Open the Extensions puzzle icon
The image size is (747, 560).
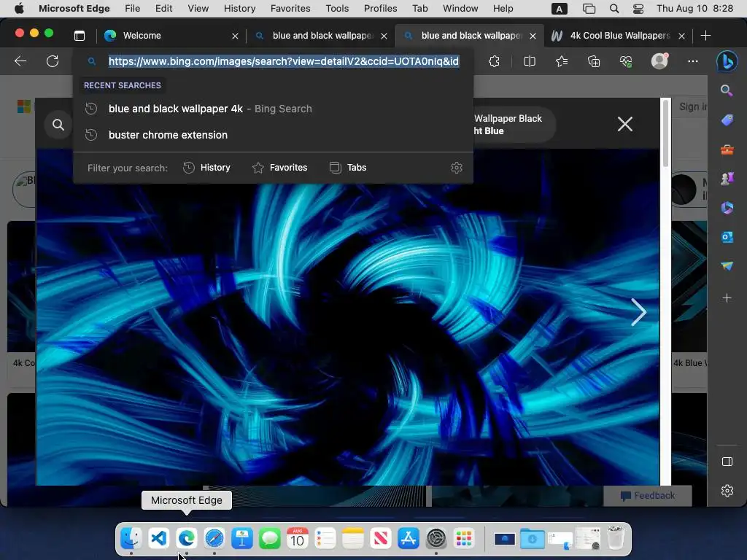point(494,61)
